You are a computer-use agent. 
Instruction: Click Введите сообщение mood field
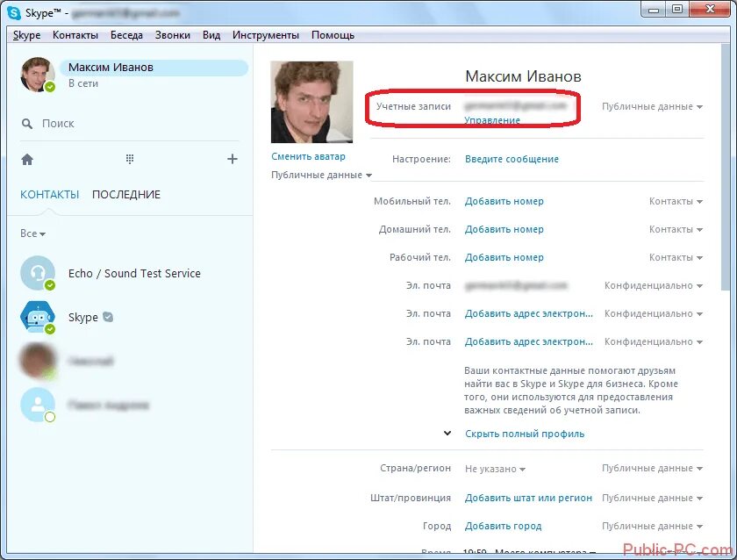pyautogui.click(x=512, y=159)
